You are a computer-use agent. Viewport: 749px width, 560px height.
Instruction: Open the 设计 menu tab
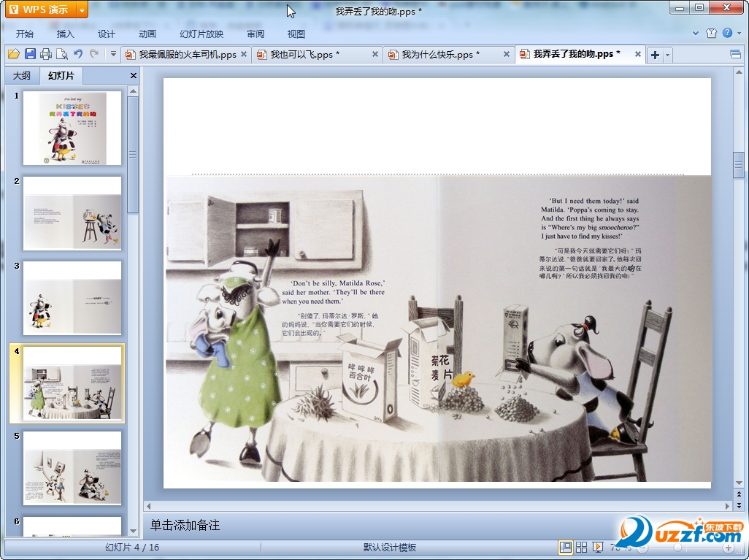(106, 34)
